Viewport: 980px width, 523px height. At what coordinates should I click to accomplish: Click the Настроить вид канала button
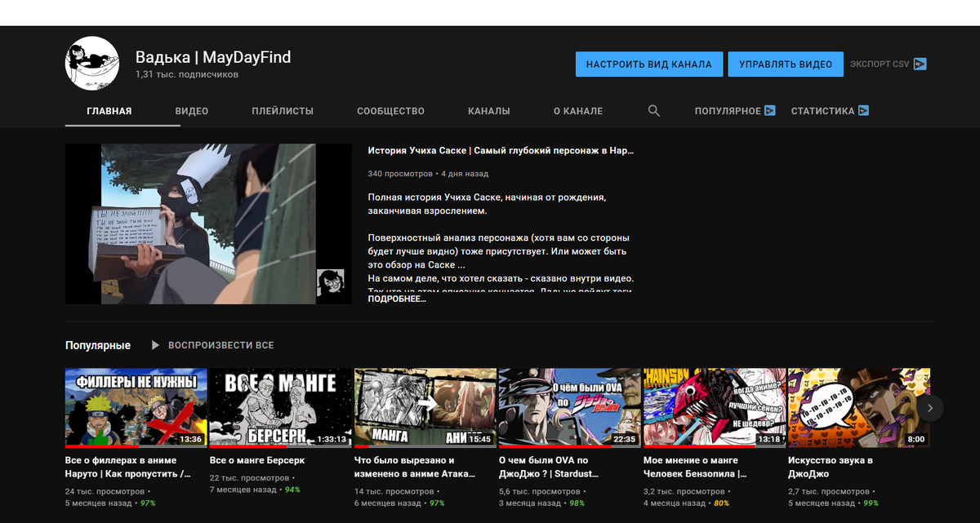(649, 64)
